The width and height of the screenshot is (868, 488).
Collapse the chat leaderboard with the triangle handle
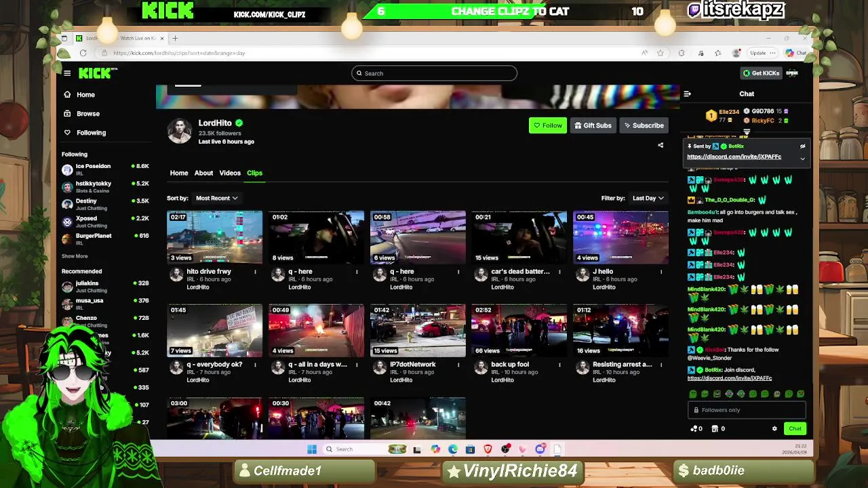pyautogui.click(x=747, y=132)
